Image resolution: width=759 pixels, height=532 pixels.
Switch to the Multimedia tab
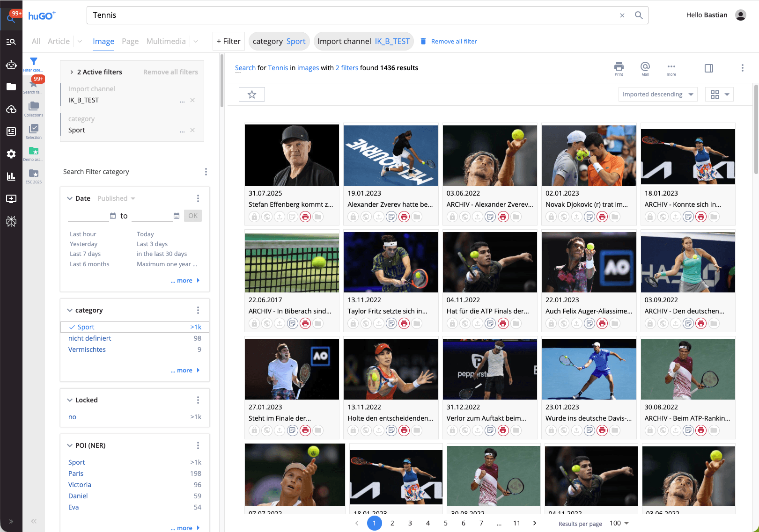166,41
